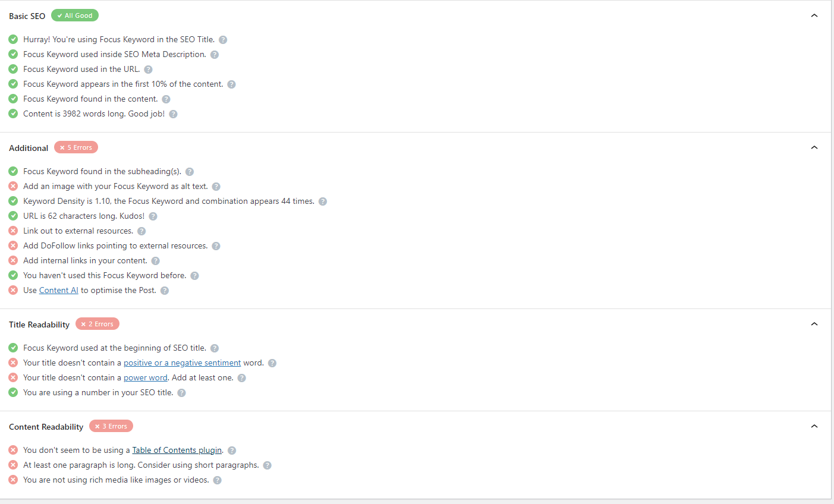The height and width of the screenshot is (504, 834).
Task: Open help icon beside SEO Title check
Action: click(x=223, y=40)
